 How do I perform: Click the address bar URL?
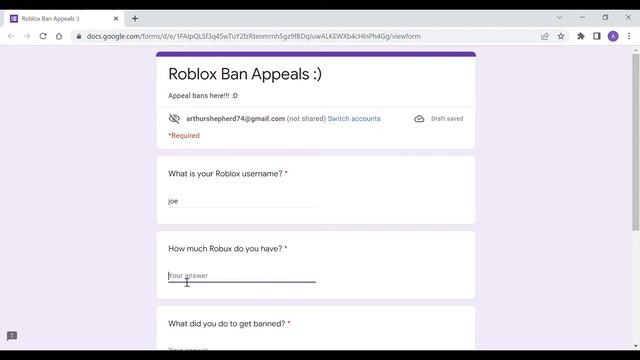coord(253,36)
